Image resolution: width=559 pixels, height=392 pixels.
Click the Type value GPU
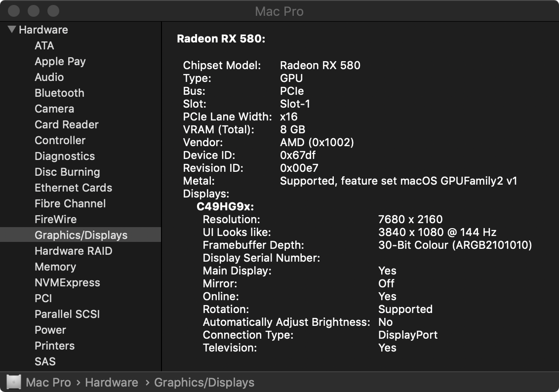click(291, 78)
